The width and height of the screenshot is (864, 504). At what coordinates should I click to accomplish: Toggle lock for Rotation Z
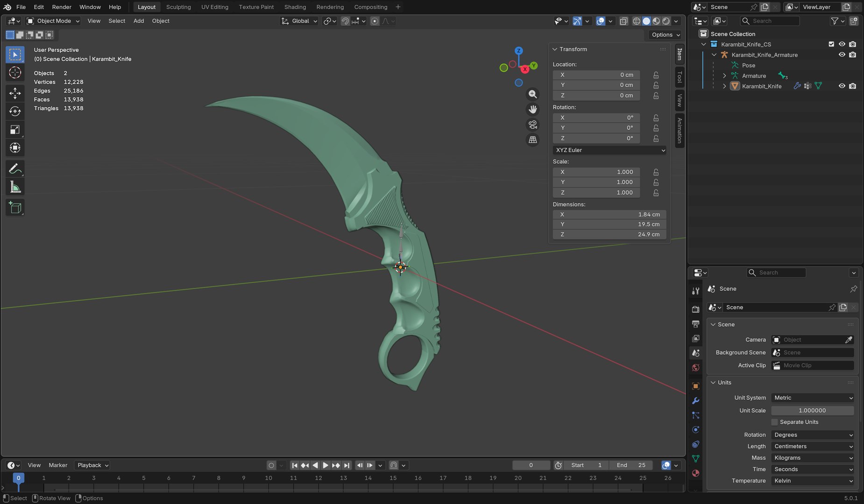point(656,138)
